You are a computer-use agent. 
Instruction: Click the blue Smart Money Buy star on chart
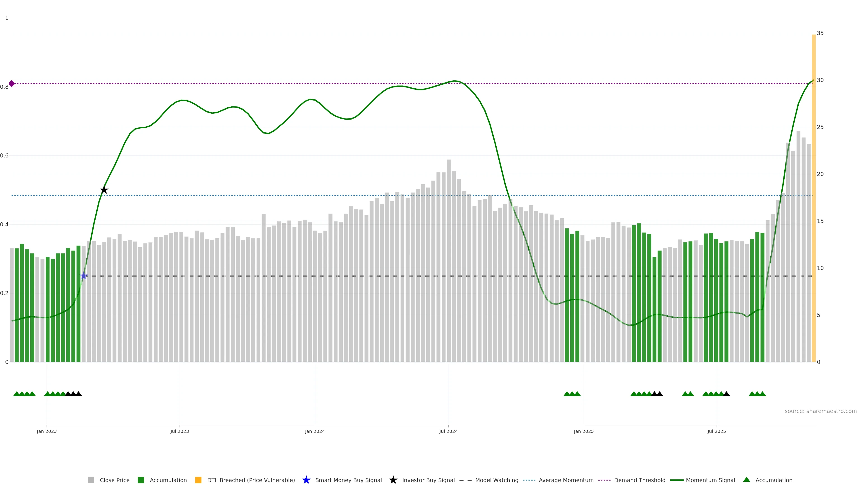(x=84, y=276)
